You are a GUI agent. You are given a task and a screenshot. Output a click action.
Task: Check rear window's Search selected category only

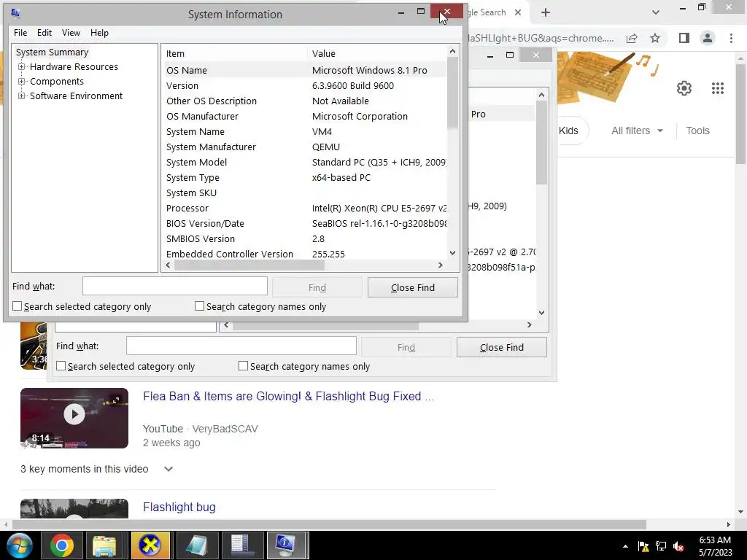tap(61, 366)
